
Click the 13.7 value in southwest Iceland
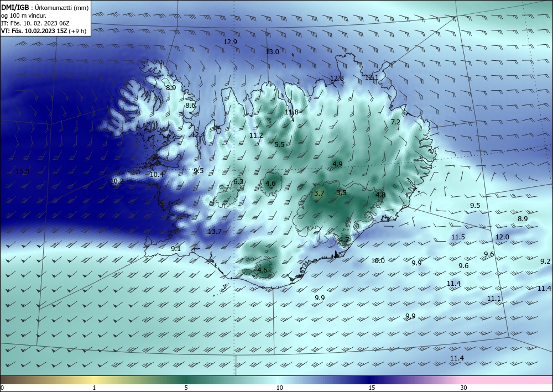[215, 232]
